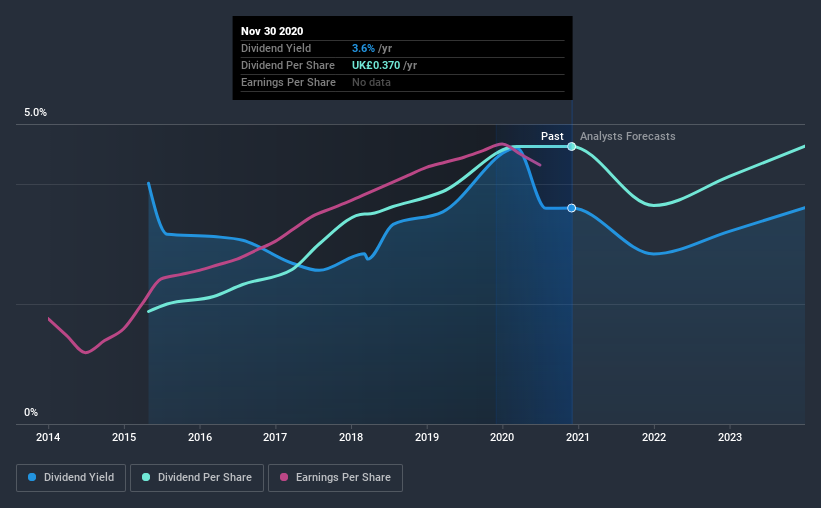821x508 pixels.
Task: Click the tooltip 'Dividend Yield' row label
Action: pos(276,48)
